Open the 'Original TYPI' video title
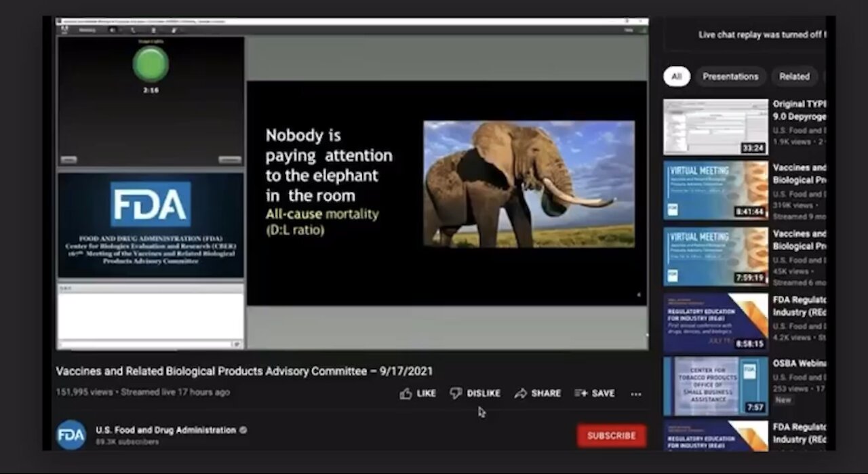 [x=799, y=111]
